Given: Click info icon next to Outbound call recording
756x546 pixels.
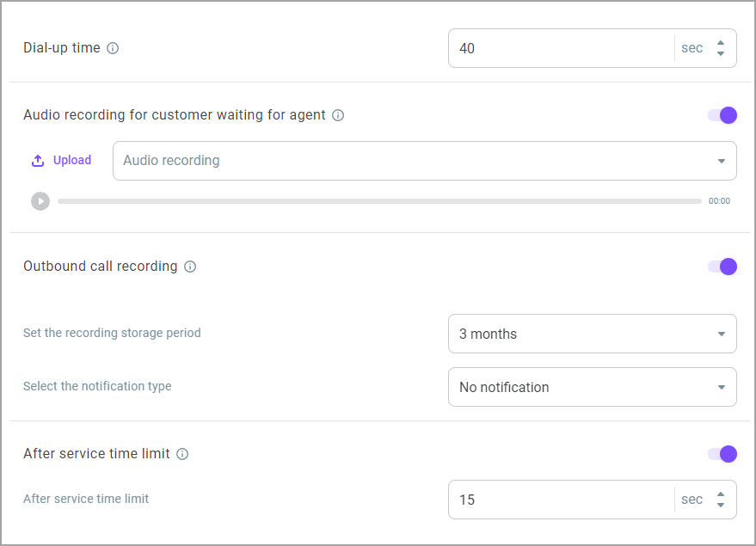Looking at the screenshot, I should point(190,267).
